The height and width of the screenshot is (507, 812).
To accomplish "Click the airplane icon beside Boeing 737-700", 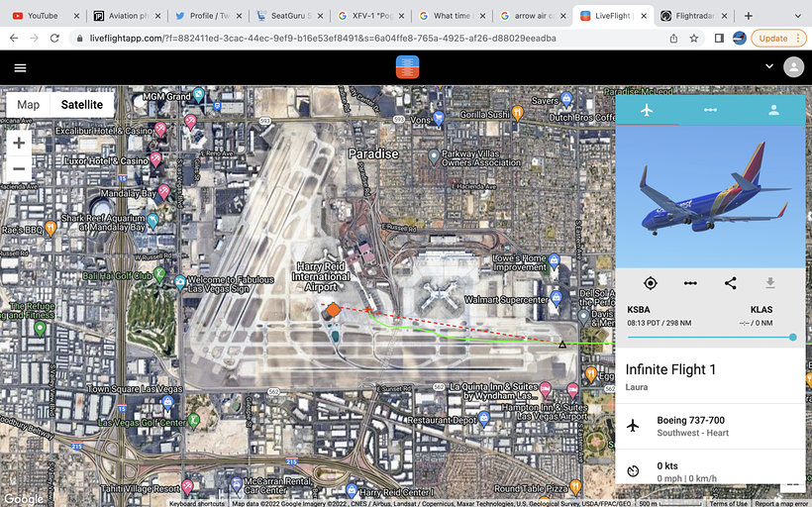I will point(633,426).
